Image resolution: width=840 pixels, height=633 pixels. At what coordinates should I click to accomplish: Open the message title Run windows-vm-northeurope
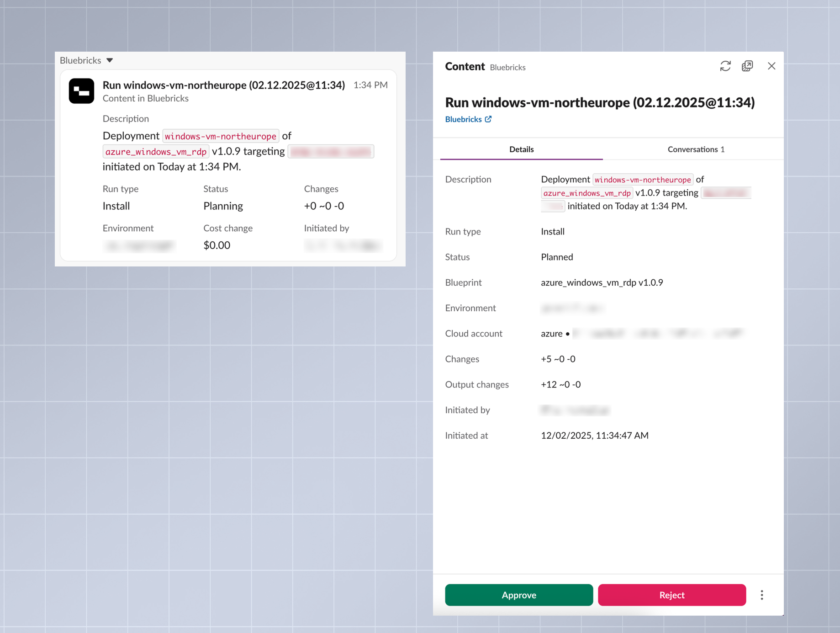tap(224, 85)
